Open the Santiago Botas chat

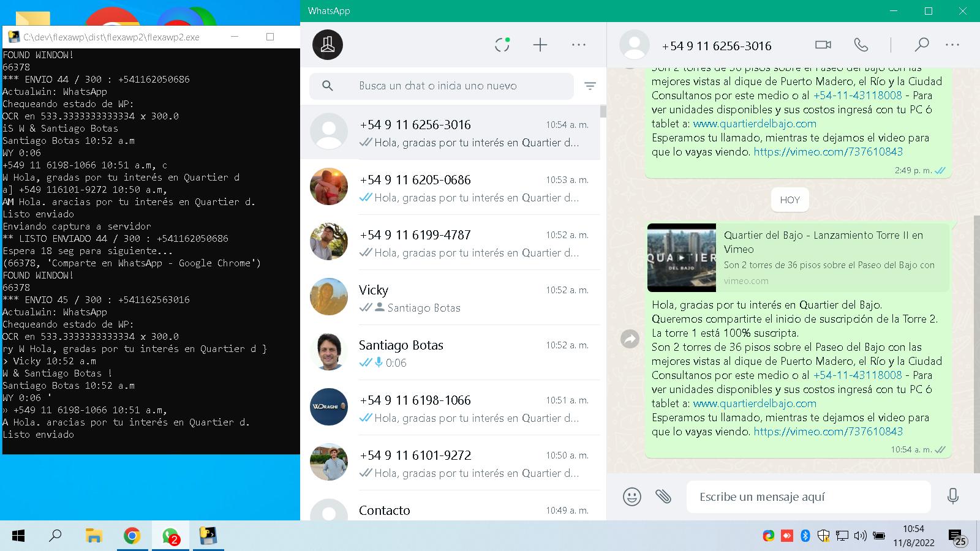(450, 353)
